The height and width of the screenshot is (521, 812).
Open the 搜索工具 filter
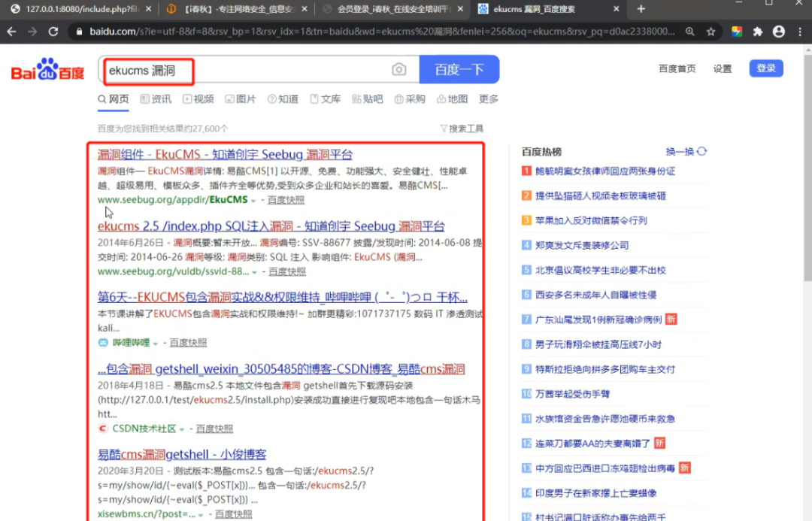[x=462, y=129]
